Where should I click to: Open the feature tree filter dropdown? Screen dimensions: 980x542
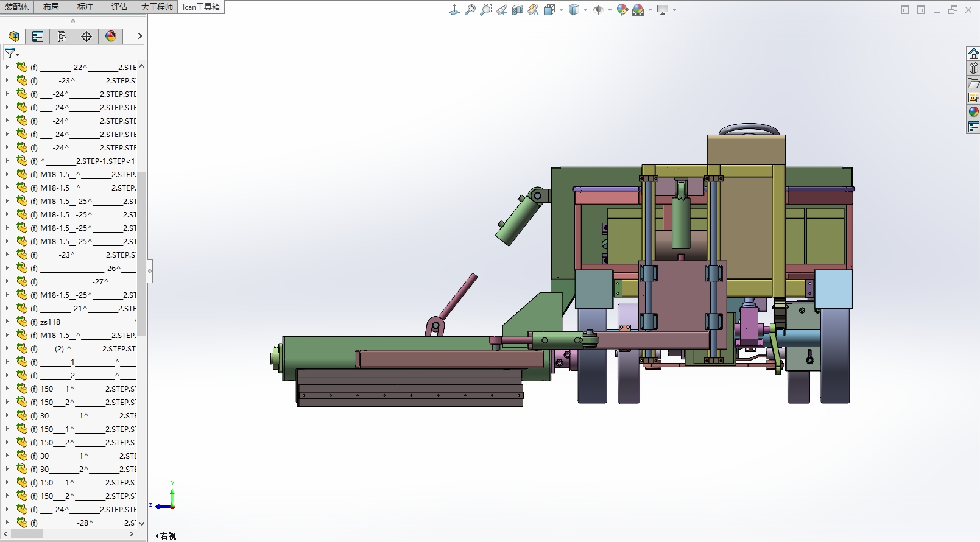point(12,54)
